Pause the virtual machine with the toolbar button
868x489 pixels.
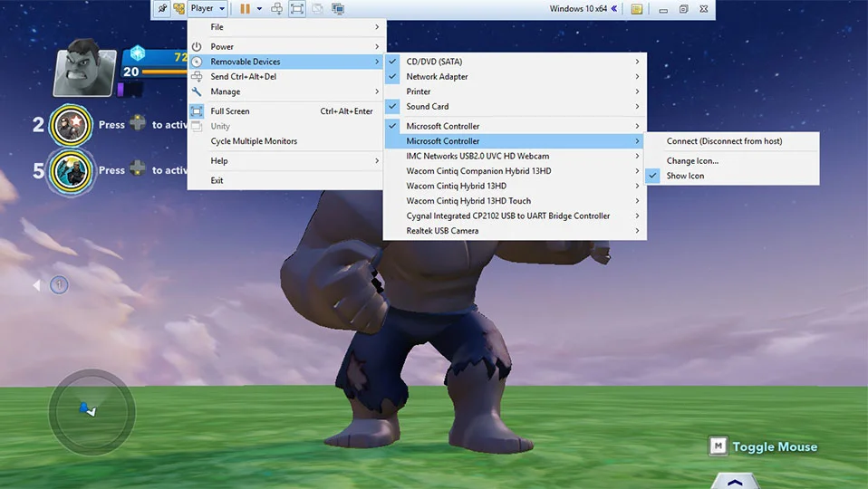click(x=245, y=9)
